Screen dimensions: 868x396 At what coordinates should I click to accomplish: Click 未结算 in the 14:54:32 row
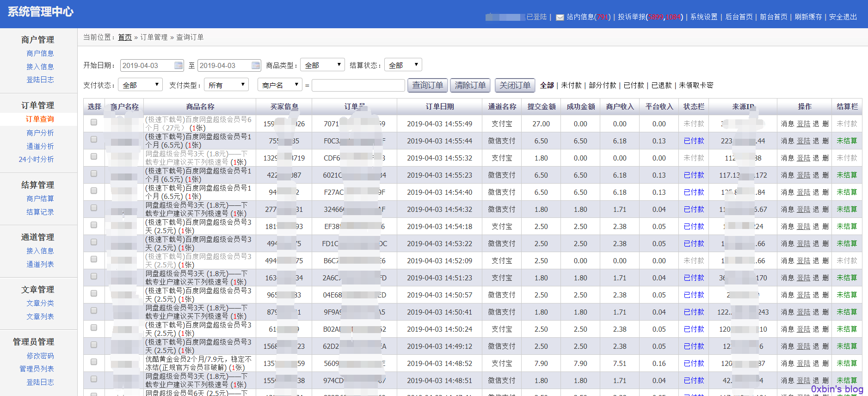[847, 209]
